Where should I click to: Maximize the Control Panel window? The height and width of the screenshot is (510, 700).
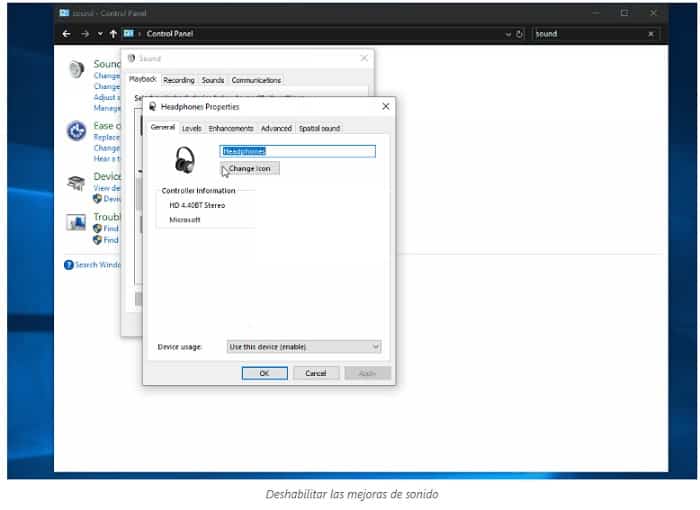[x=624, y=13]
